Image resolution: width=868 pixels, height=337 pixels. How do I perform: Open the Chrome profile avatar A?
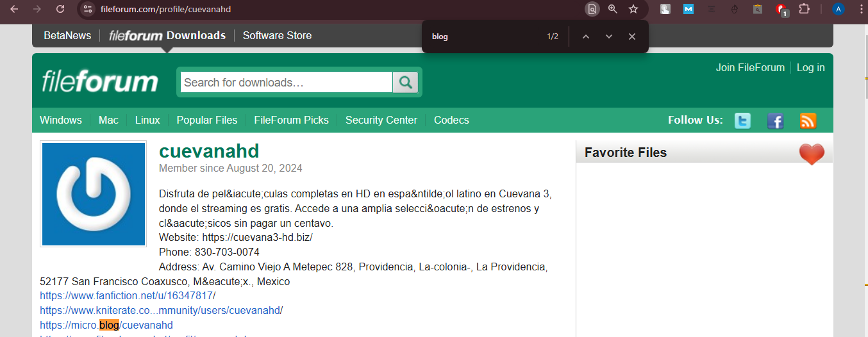click(x=839, y=9)
